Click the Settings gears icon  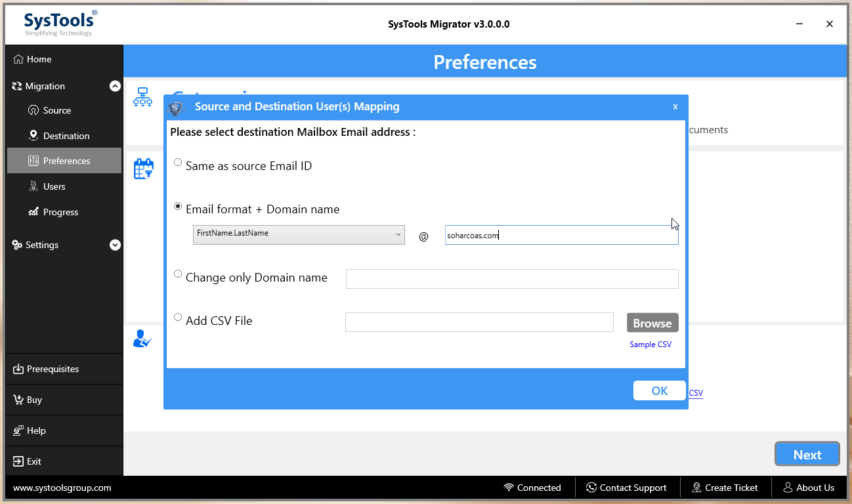click(18, 245)
